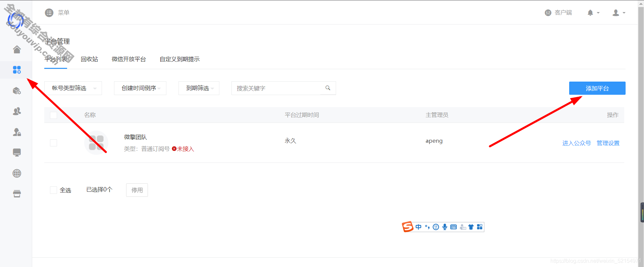This screenshot has width=644, height=267.
Task: Open the notifications bell dropdown
Action: pyautogui.click(x=593, y=13)
